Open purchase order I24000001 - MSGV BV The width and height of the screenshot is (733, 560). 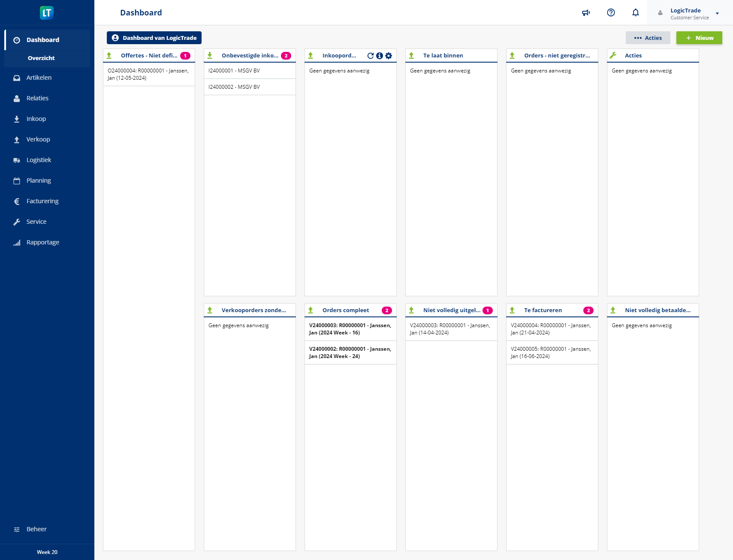pos(250,71)
